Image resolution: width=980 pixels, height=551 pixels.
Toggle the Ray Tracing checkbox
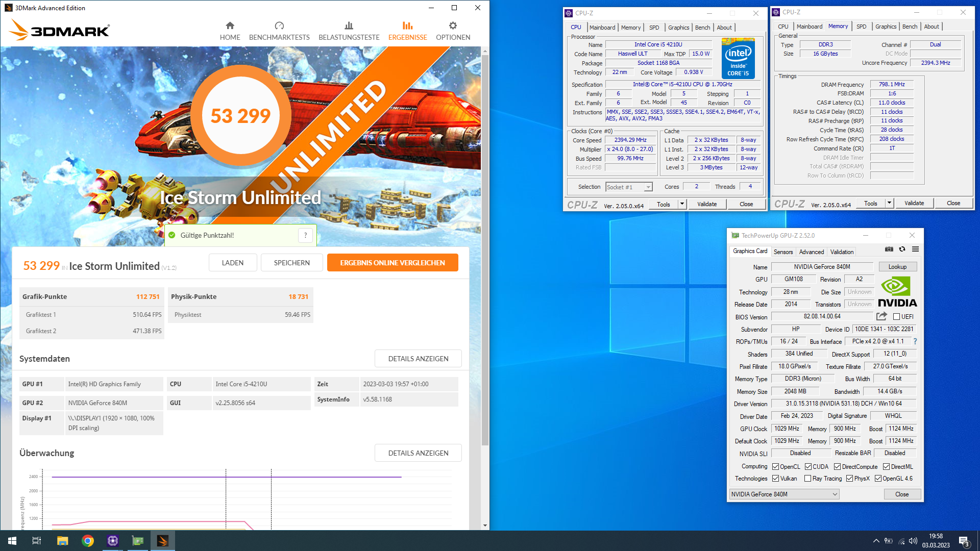pyautogui.click(x=807, y=479)
